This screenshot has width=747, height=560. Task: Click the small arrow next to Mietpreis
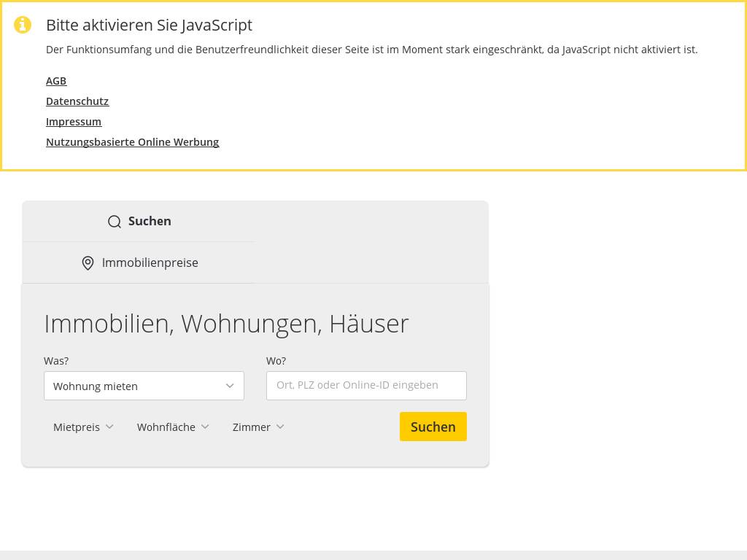[x=109, y=427]
